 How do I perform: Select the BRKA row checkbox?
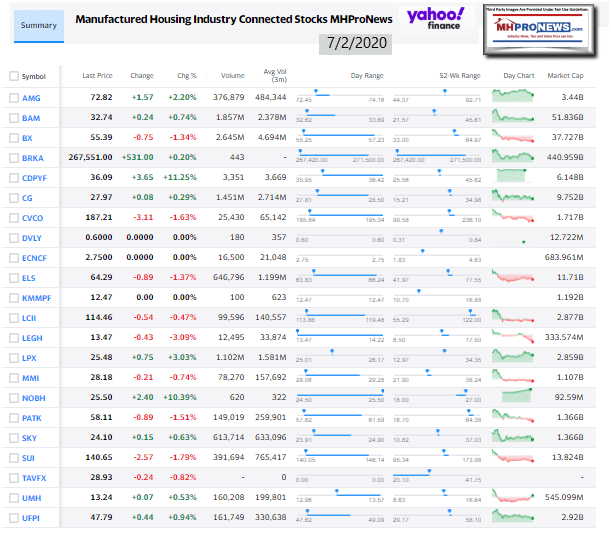[x=13, y=158]
